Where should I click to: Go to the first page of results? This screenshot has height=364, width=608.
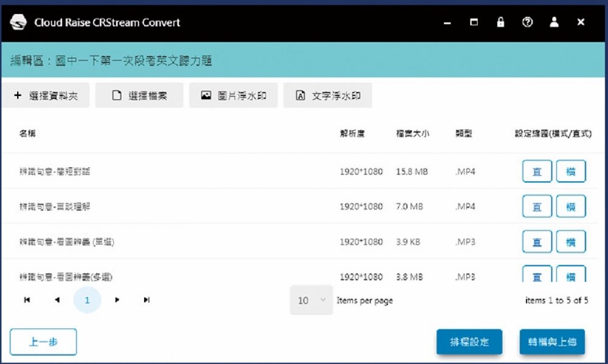tap(27, 300)
